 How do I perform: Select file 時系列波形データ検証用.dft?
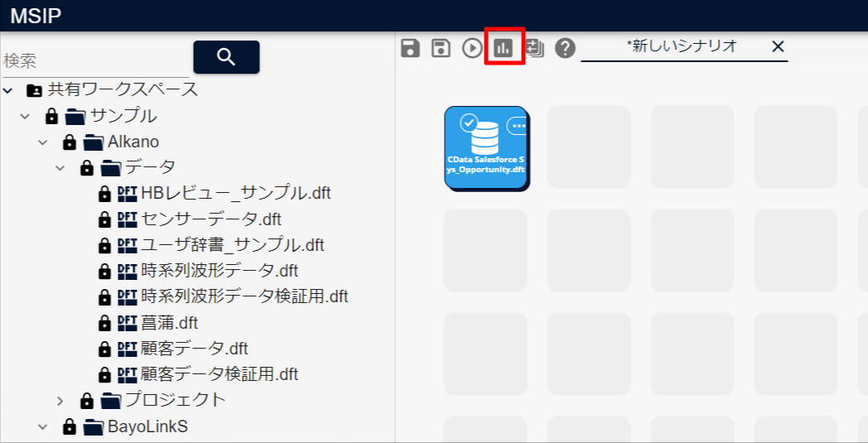244,296
